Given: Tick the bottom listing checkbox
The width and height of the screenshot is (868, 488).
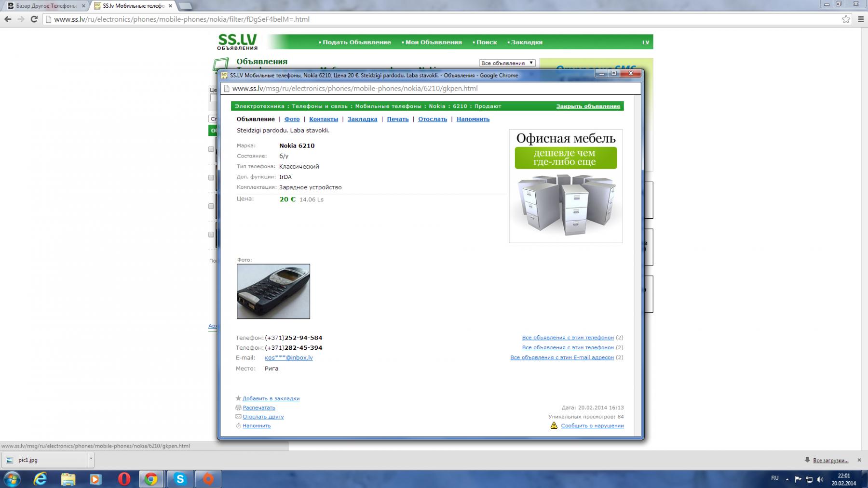Looking at the screenshot, I should coord(211,235).
